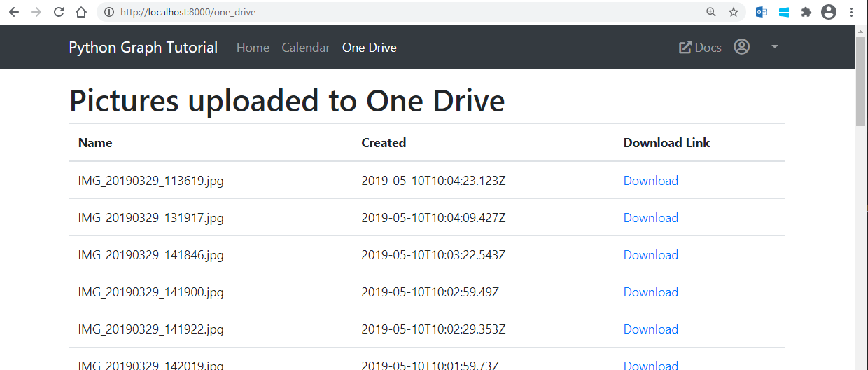Expand the user account dropdown arrow
The width and height of the screenshot is (868, 370).
pyautogui.click(x=774, y=47)
